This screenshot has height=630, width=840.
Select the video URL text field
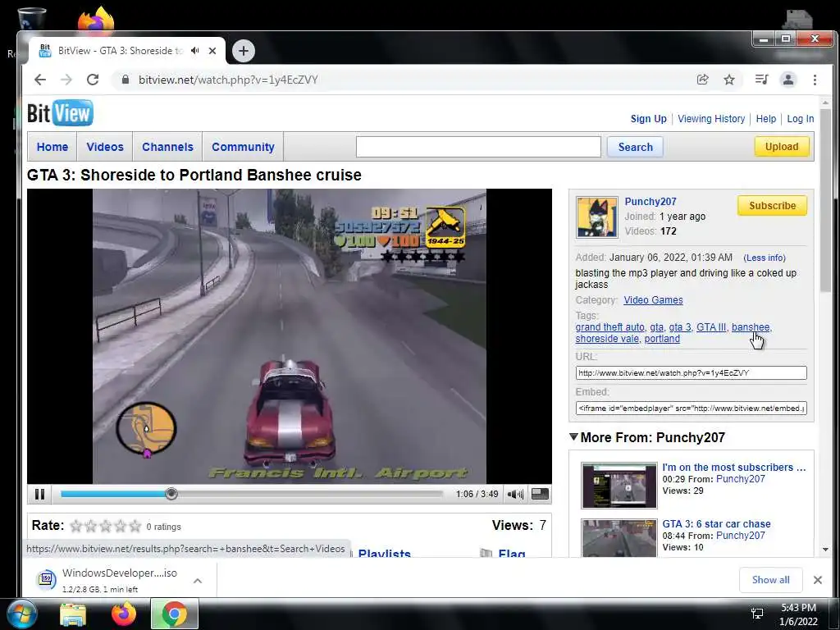691,373
